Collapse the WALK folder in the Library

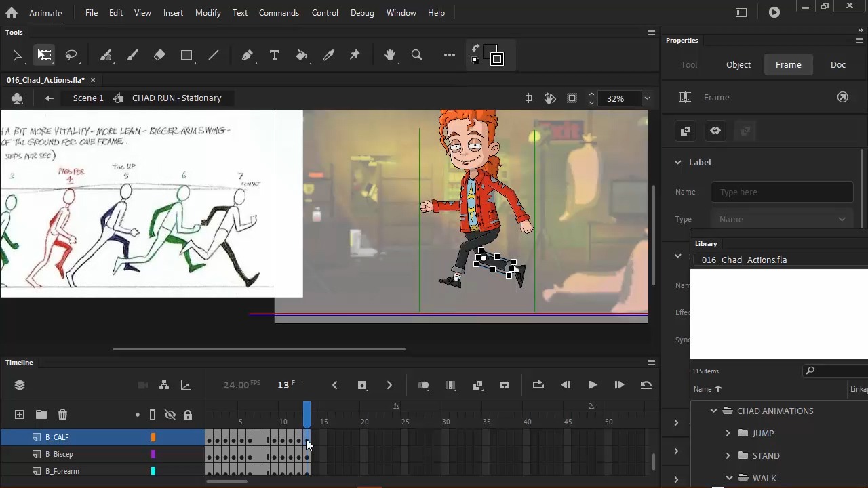point(729,478)
